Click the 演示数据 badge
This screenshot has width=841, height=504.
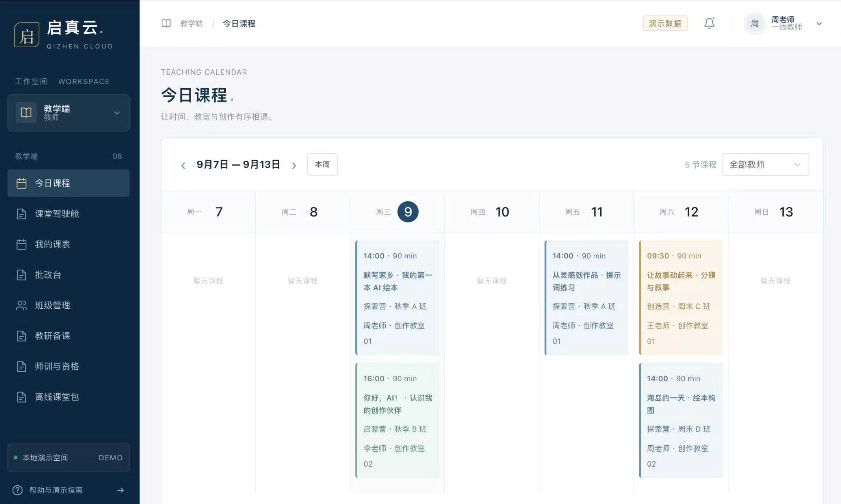pyautogui.click(x=665, y=24)
